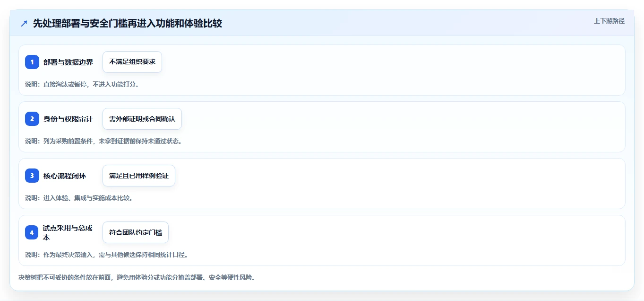Click the step label 核心流程闭环
644x301 pixels.
(x=65, y=176)
